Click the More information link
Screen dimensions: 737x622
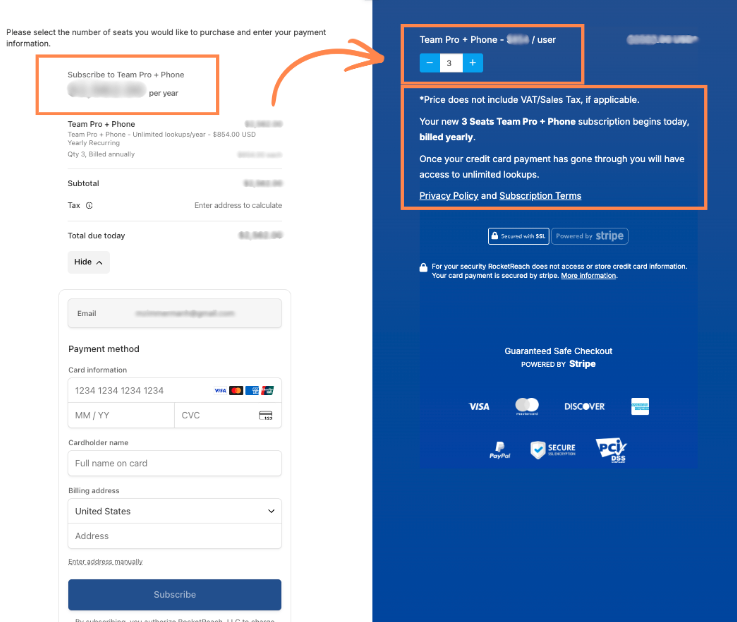click(x=588, y=276)
